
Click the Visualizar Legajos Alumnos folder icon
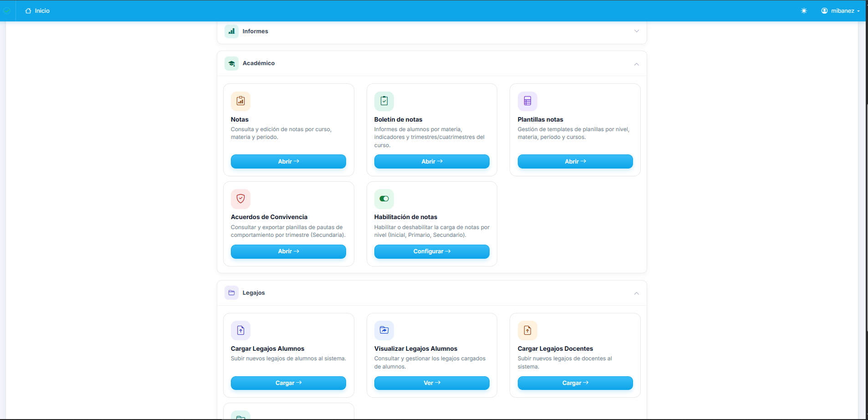384,330
